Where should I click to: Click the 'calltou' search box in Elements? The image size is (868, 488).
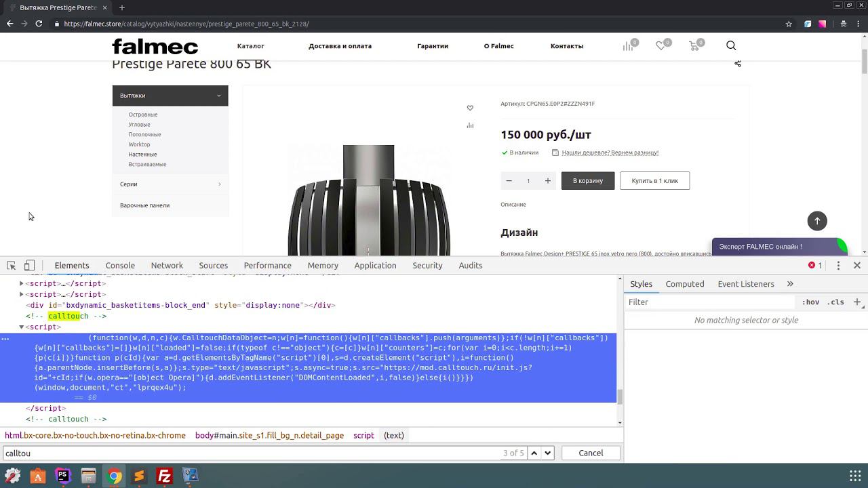(251, 453)
